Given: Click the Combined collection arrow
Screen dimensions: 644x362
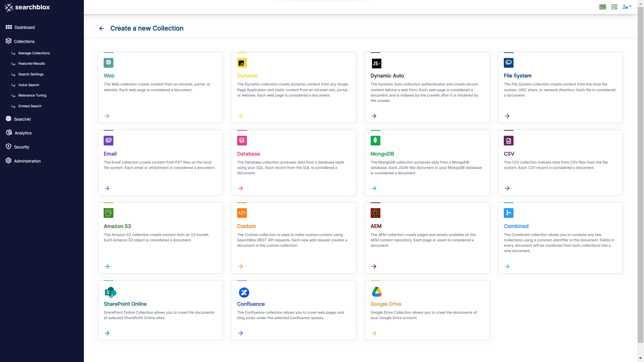Looking at the screenshot, I should [x=507, y=266].
